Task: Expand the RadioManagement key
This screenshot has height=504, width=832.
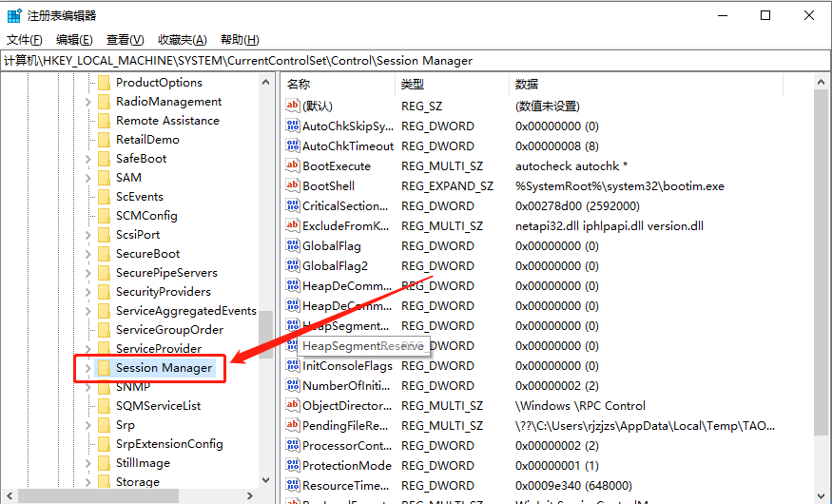Action: click(x=88, y=102)
